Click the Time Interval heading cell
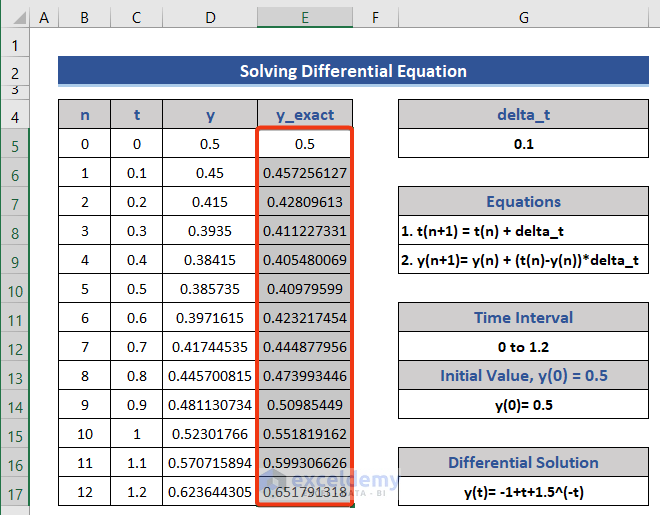Screen dimensions: 660x515 (x=523, y=318)
